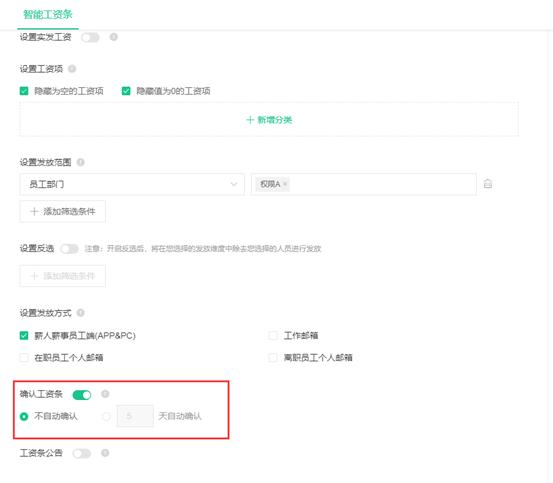
Task: Click the auto-confirm days number field
Action: [135, 416]
